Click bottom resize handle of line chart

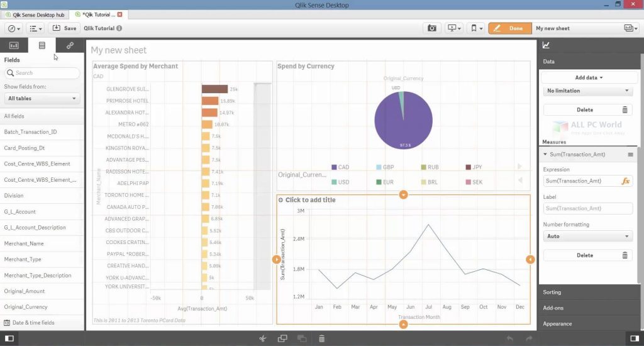coord(403,325)
